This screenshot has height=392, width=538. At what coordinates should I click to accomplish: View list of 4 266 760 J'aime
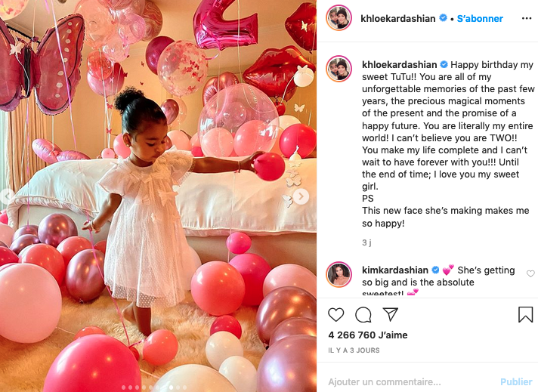click(x=368, y=335)
